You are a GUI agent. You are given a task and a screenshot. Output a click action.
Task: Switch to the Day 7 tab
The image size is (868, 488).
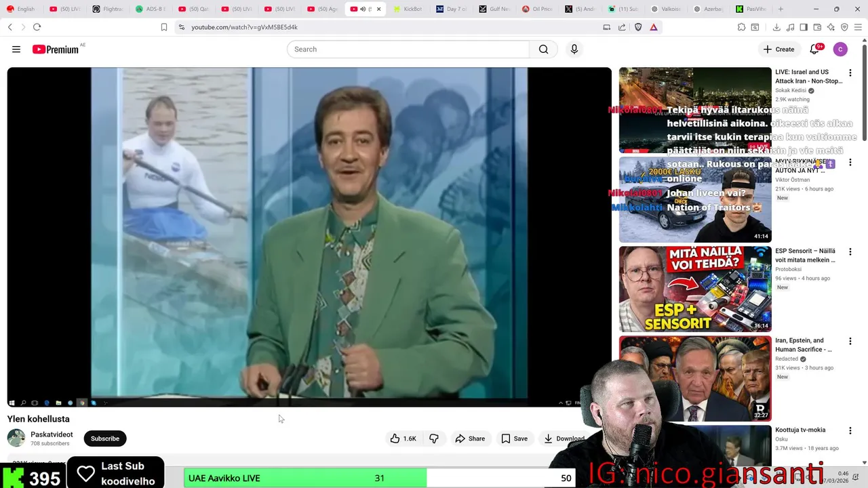(x=452, y=9)
